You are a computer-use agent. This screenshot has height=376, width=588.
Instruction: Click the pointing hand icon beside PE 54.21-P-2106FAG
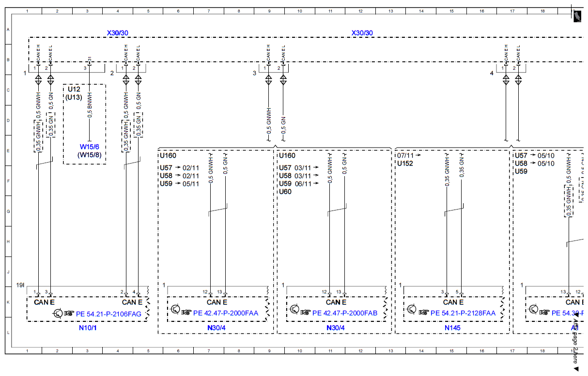70,314
